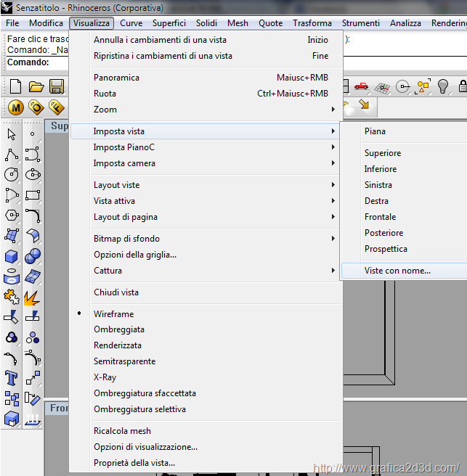
Task: Click the red car render icon
Action: pyautogui.click(x=361, y=86)
